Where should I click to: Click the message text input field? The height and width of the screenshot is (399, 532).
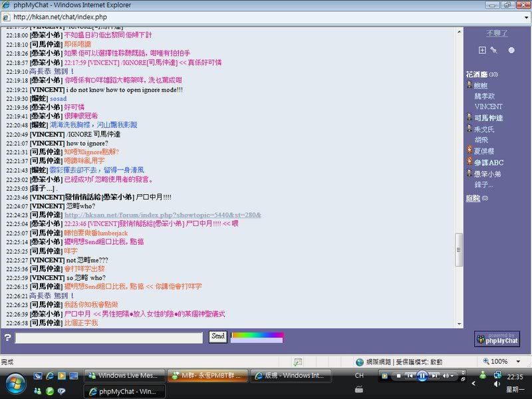[109, 337]
